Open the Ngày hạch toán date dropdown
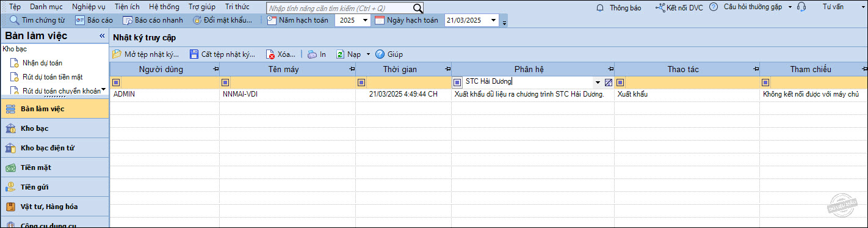The width and height of the screenshot is (868, 228). 493,20
